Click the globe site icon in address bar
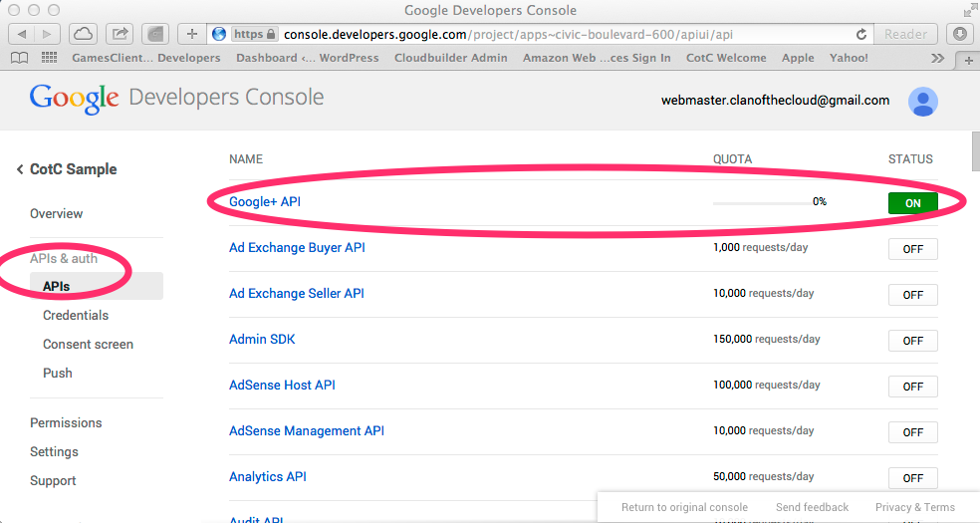The height and width of the screenshot is (523, 980). point(219,34)
